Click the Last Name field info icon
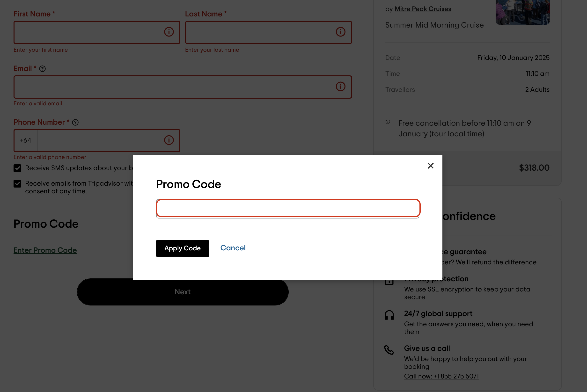Image resolution: width=587 pixels, height=392 pixels. (x=340, y=32)
